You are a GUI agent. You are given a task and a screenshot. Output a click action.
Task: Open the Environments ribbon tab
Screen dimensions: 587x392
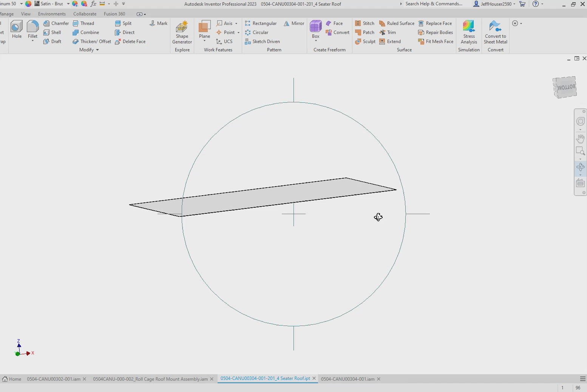pos(52,14)
